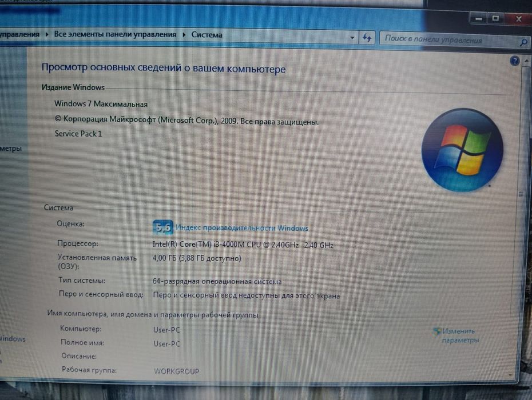The image size is (532, 400).
Task: Click the Издание Windows section heading
Action: [x=73, y=87]
